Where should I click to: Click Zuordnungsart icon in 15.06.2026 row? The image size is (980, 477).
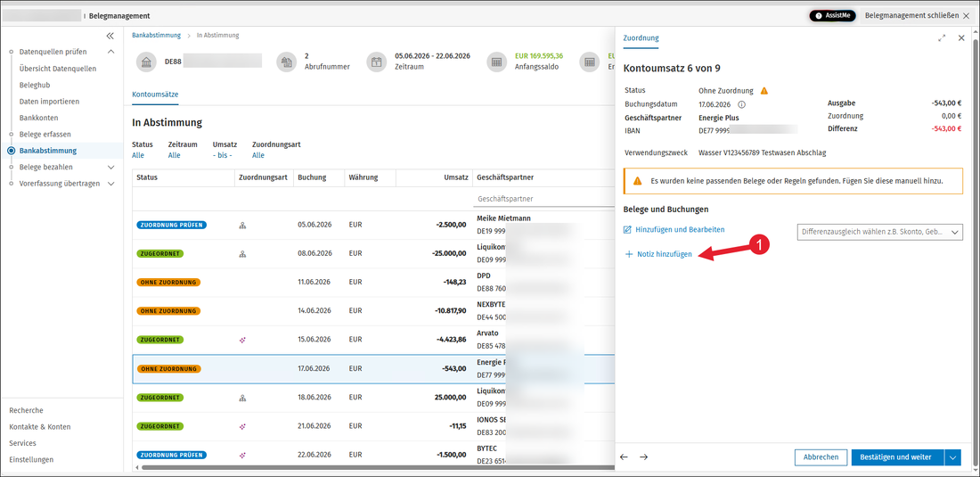pos(242,340)
